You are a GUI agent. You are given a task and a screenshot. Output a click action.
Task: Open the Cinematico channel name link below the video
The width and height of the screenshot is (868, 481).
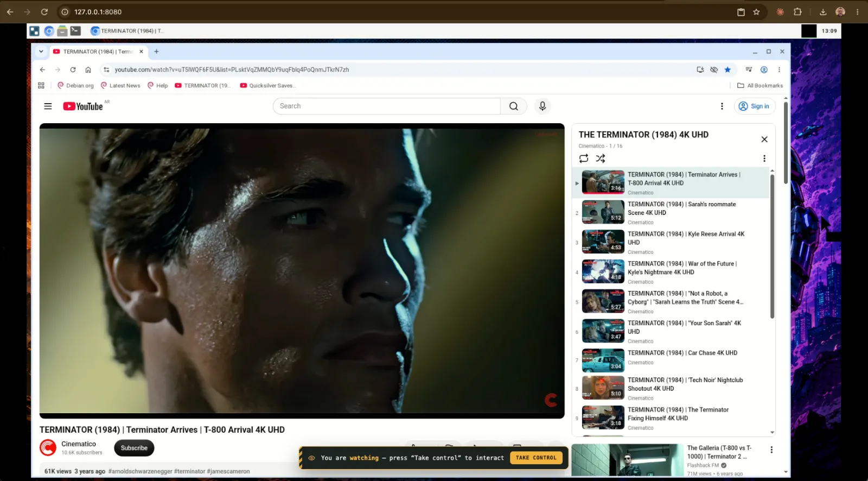tap(79, 444)
